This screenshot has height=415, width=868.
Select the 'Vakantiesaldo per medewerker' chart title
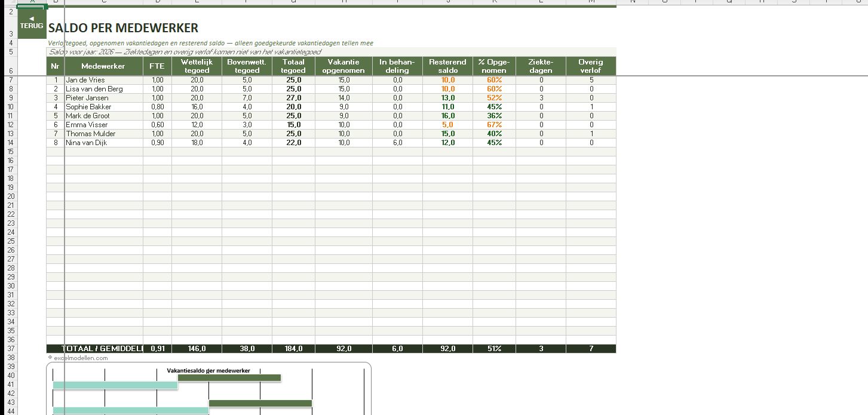click(x=208, y=371)
